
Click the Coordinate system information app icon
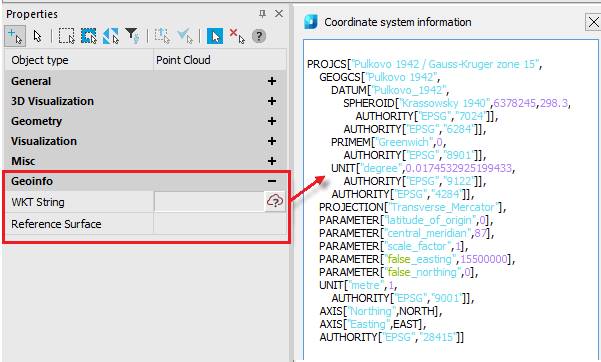pos(311,22)
